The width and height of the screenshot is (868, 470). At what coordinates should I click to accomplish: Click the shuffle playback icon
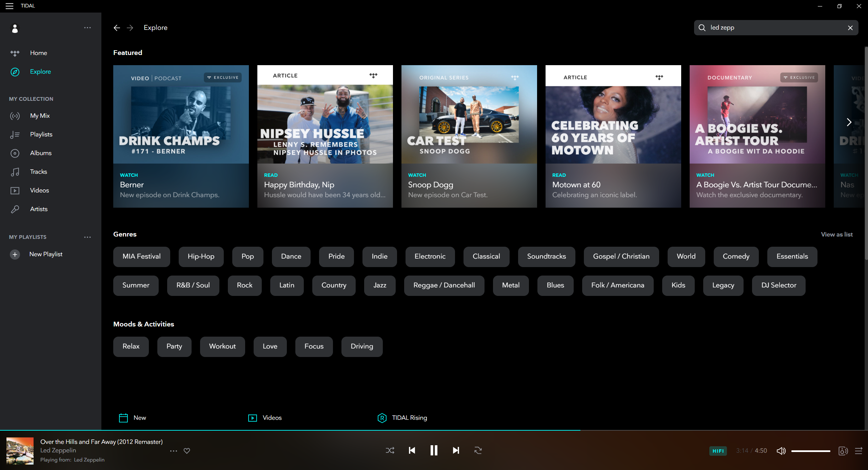tap(390, 450)
